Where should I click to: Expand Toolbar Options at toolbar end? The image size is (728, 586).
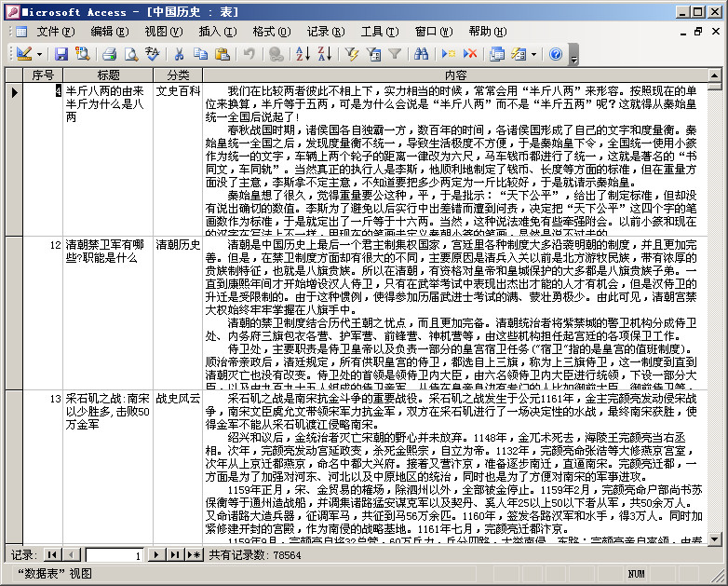coord(574,54)
